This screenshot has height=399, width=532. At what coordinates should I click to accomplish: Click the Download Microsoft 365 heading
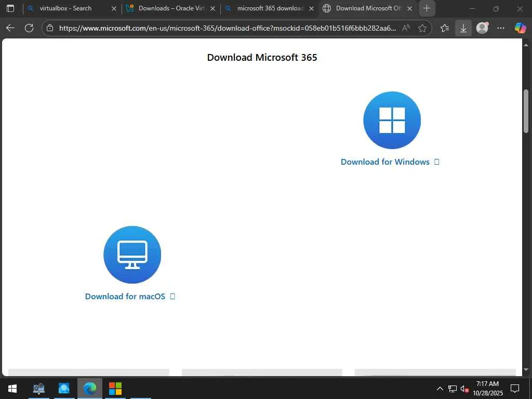coord(262,57)
